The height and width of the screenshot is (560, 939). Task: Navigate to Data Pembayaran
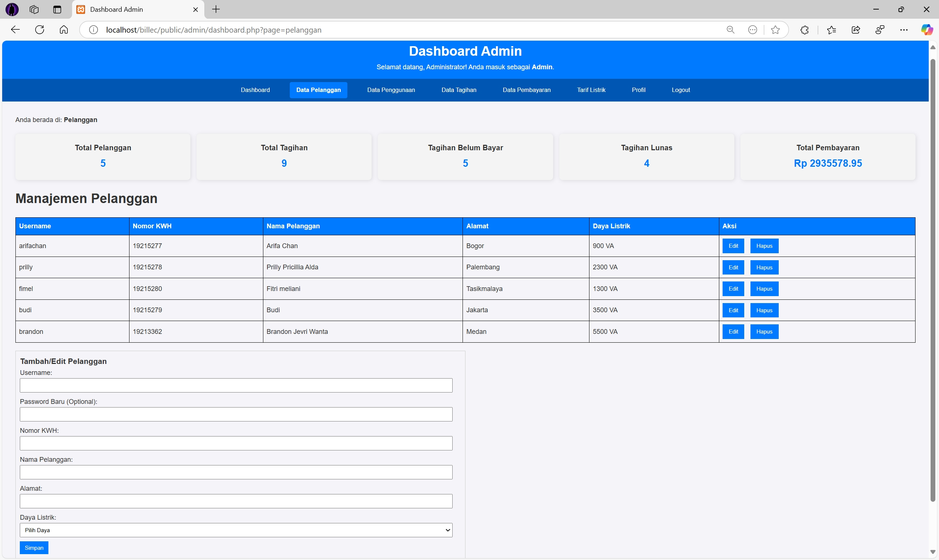click(x=526, y=90)
